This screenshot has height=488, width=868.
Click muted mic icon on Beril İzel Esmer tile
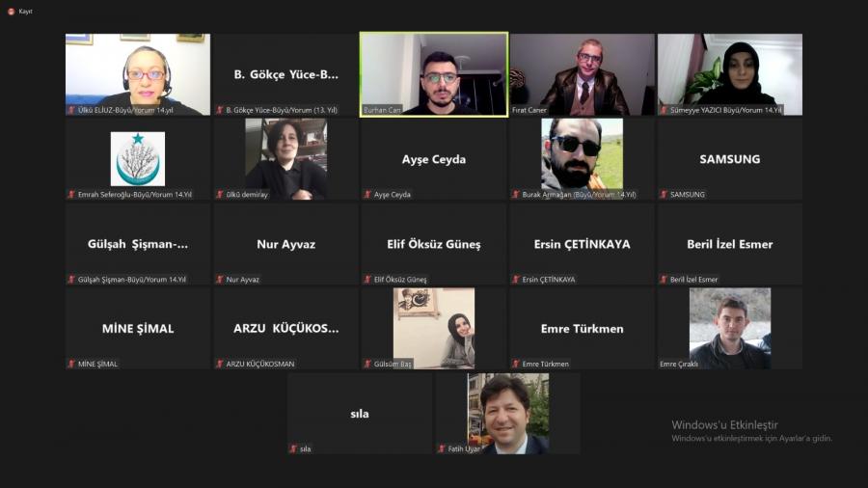tap(664, 280)
